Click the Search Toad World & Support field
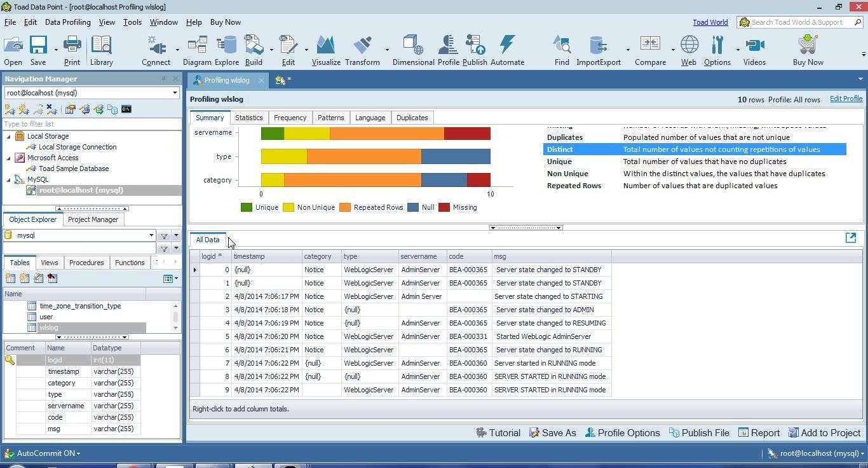Screen dimensions: 868x468 coord(799,22)
